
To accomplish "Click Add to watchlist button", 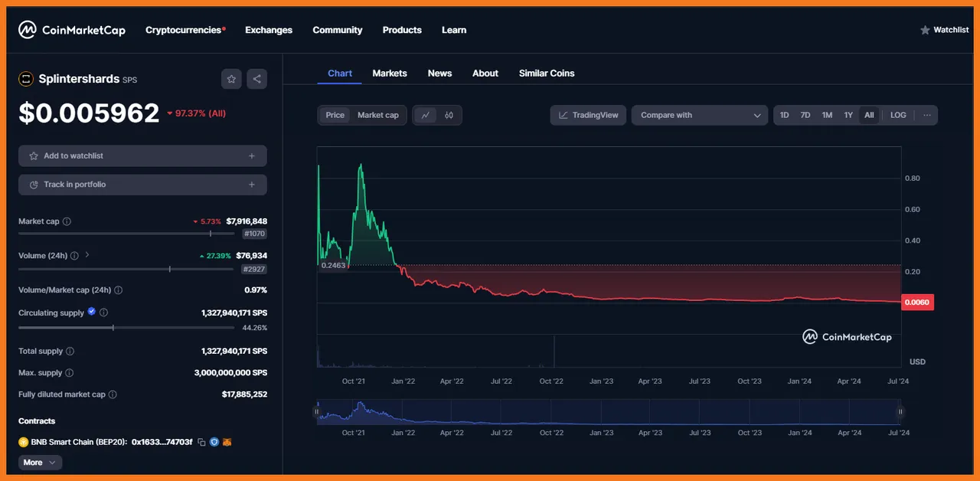I will [142, 155].
